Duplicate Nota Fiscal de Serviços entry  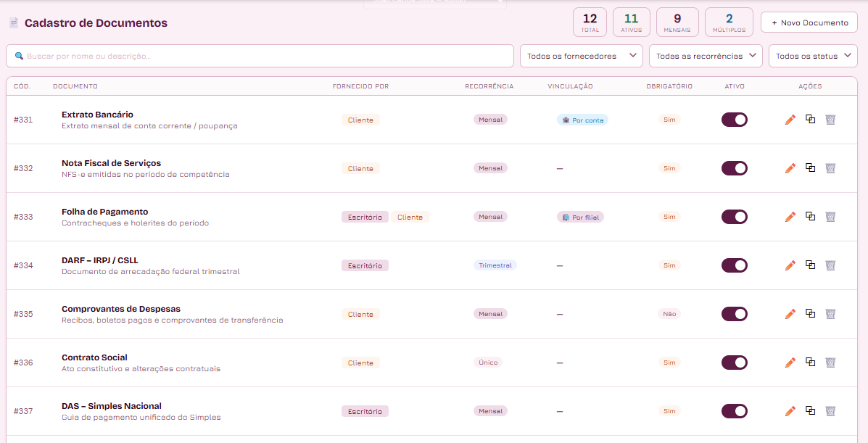(811, 167)
